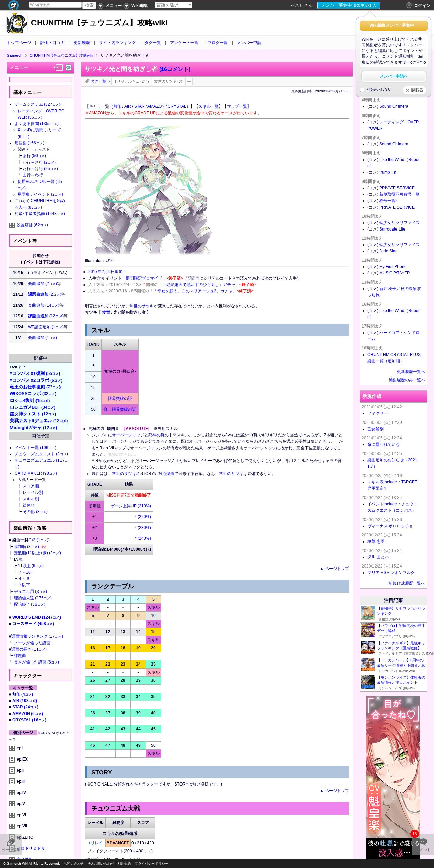Check 今後表示しない checkbox
The height and width of the screenshot is (868, 434).
(x=362, y=90)
